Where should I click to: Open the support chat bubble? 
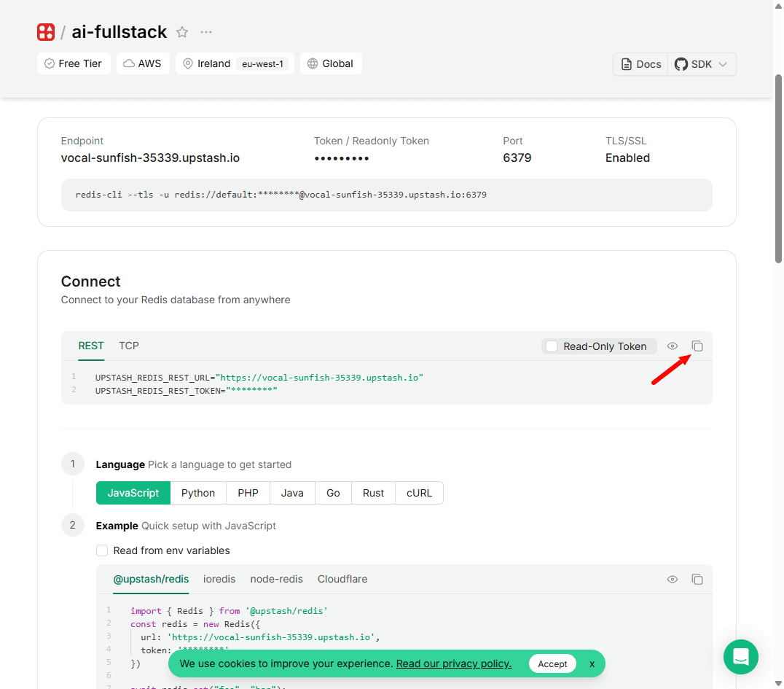pos(741,656)
